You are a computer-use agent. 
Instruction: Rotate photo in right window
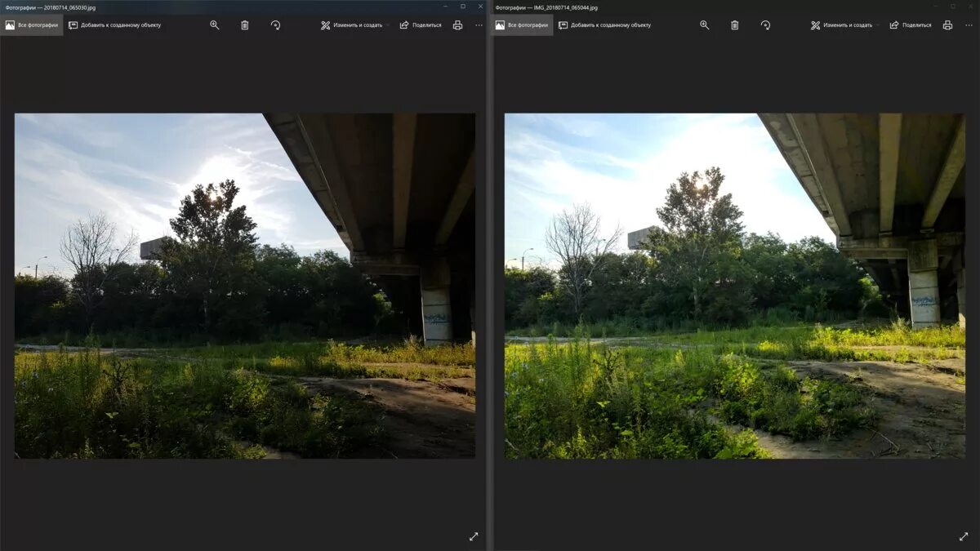click(765, 25)
